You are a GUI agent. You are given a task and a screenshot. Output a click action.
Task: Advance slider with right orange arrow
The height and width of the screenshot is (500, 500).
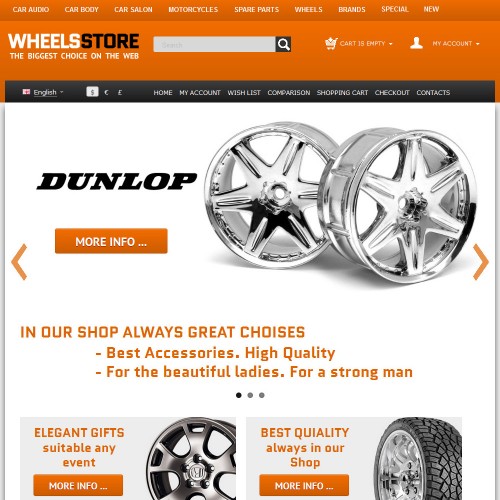(481, 262)
